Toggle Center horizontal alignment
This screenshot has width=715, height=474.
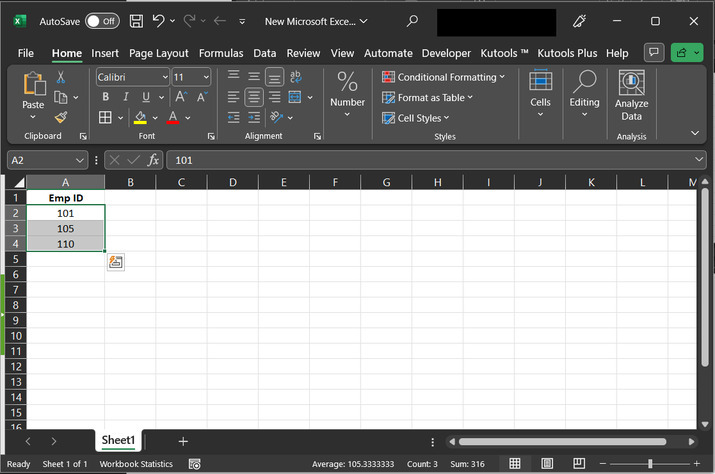[254, 97]
